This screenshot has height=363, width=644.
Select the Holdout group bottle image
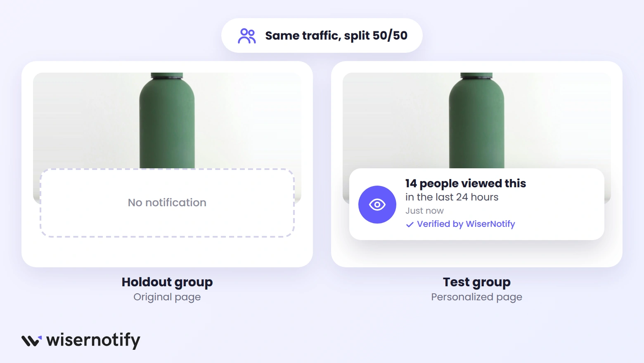167,120
